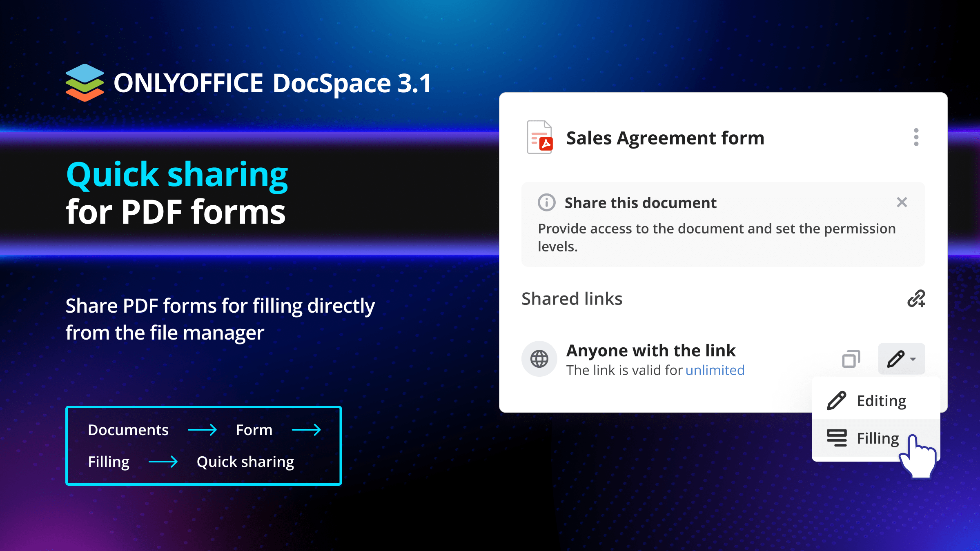Click the Filling lines icon in the menu
The width and height of the screenshot is (980, 551).
coord(837,438)
